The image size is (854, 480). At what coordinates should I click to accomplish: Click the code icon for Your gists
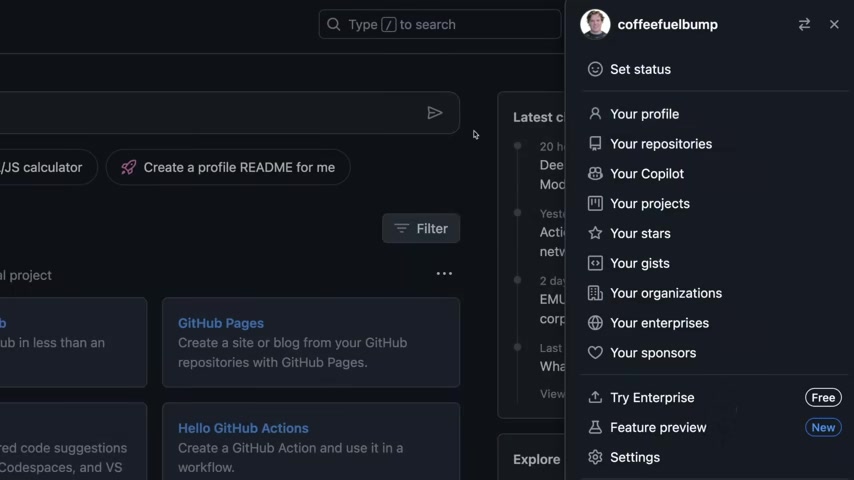coord(595,263)
